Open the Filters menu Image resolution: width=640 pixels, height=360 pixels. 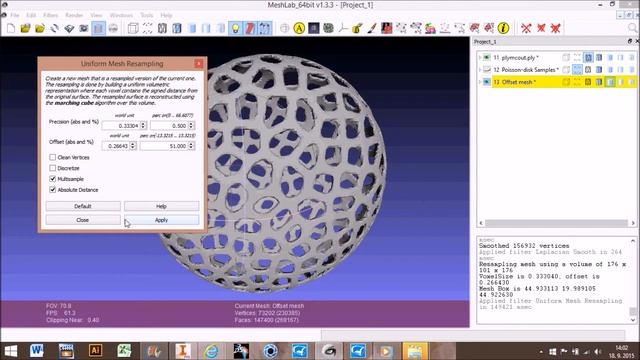coord(51,15)
